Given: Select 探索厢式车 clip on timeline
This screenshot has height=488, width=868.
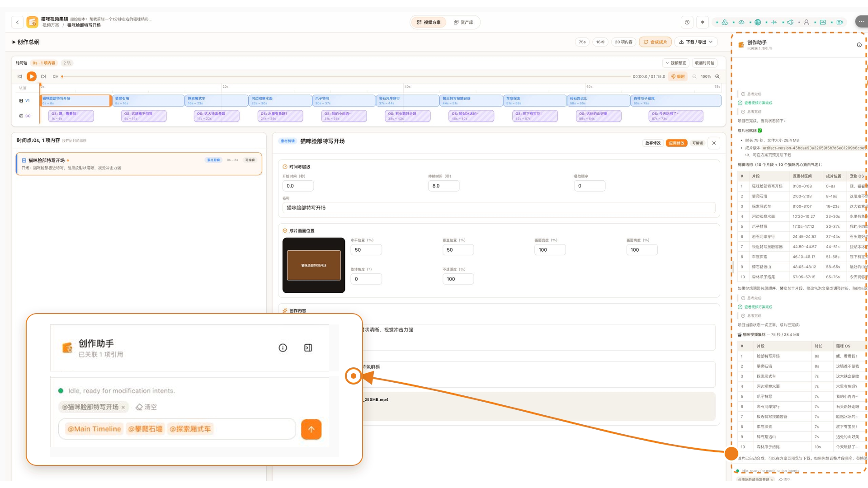Looking at the screenshot, I should point(217,100).
